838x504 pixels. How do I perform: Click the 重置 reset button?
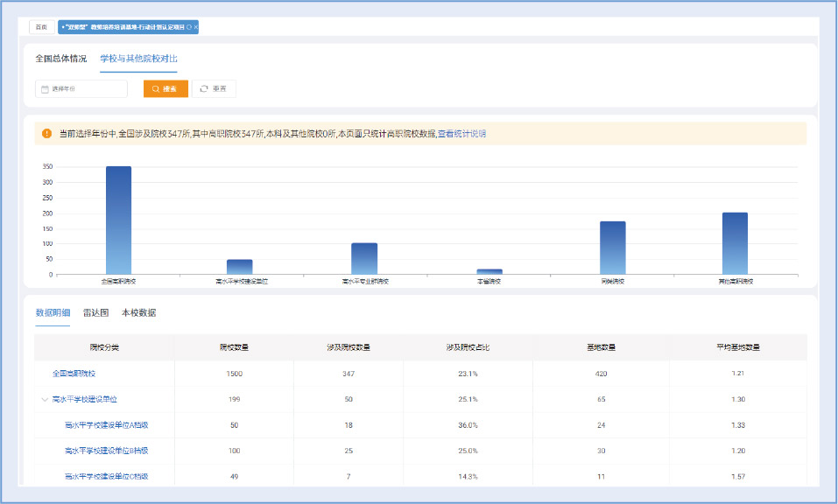[x=214, y=89]
